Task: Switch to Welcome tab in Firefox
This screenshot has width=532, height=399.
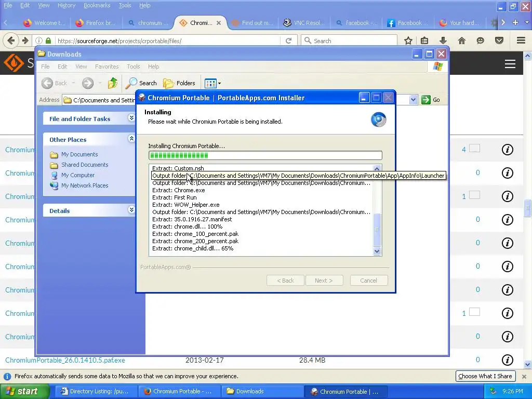Action: pos(45,23)
